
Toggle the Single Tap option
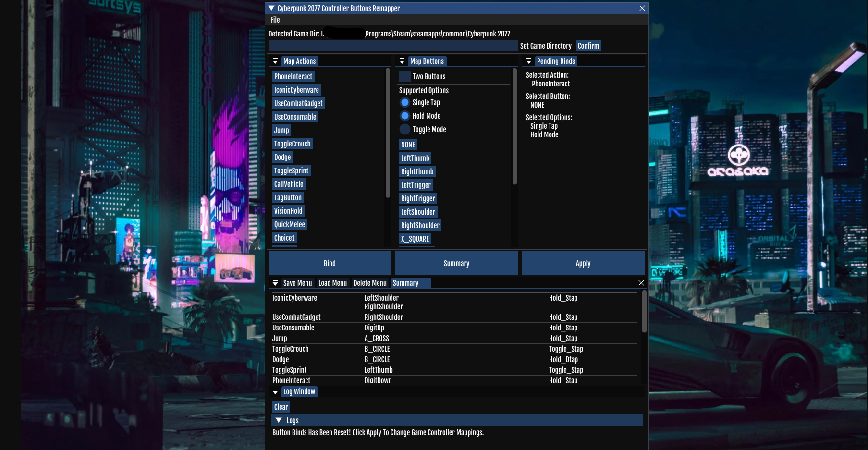405,102
